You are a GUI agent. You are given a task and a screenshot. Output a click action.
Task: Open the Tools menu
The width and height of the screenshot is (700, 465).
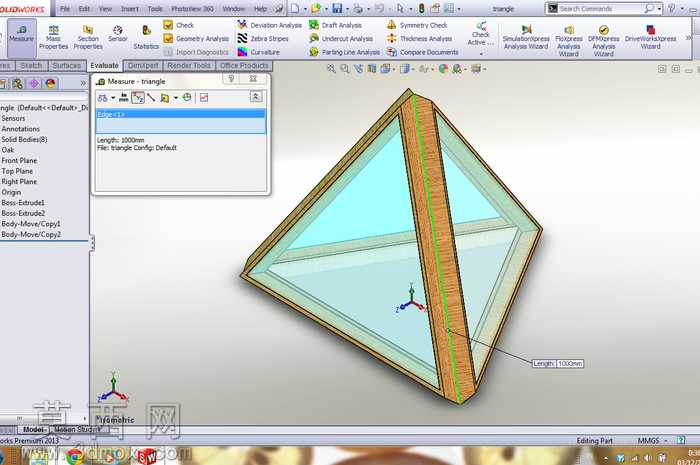tap(155, 8)
